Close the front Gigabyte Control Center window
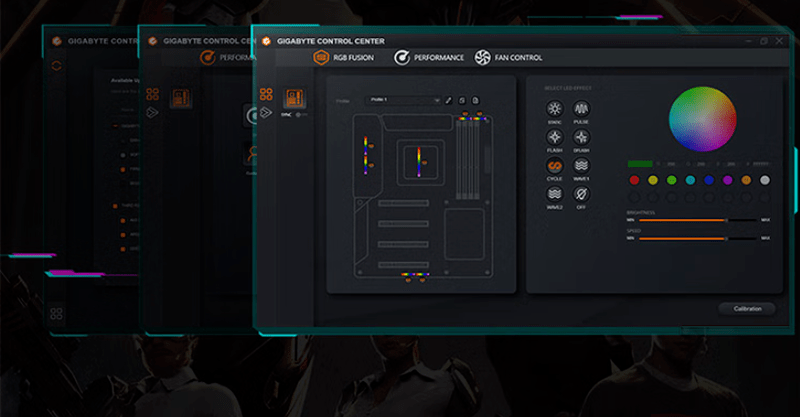 pos(779,41)
